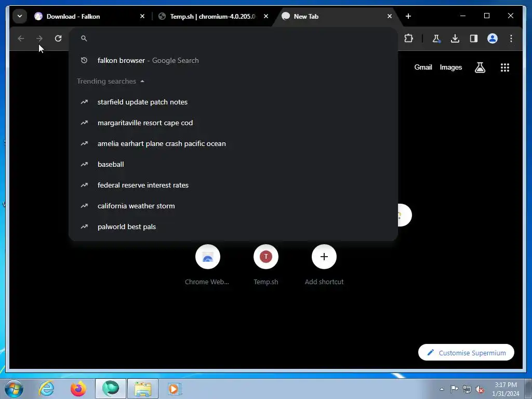The height and width of the screenshot is (399, 532).
Task: Close the Download - Falkon tab
Action: click(x=142, y=16)
